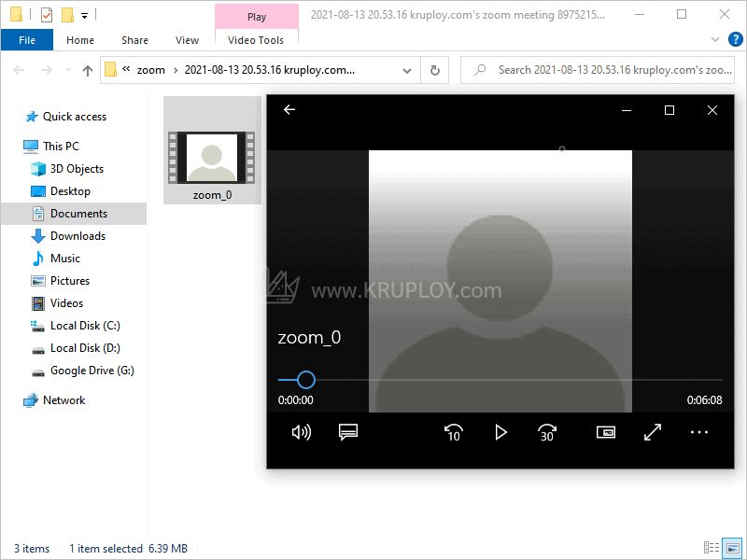The height and width of the screenshot is (560, 747).
Task: Open more options ellipsis in player
Action: tap(699, 432)
